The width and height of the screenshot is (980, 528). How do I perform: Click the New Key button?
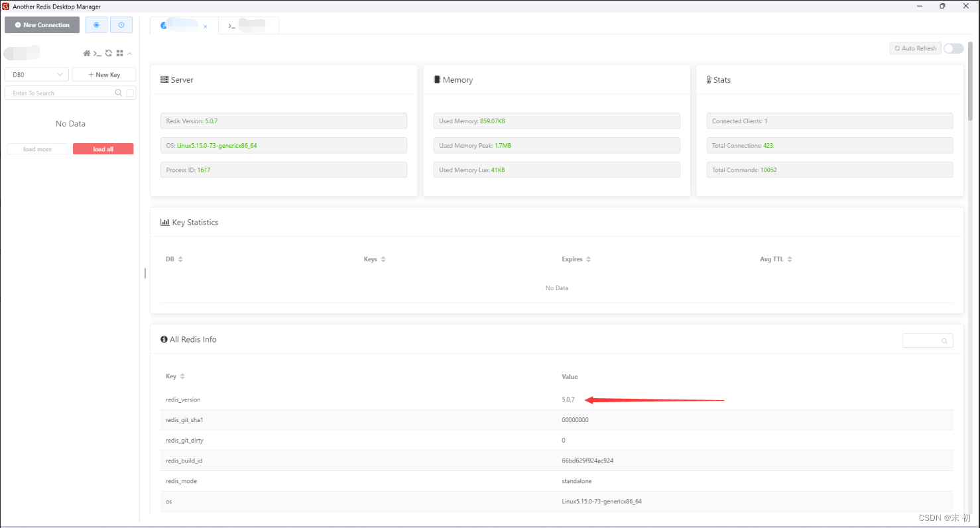(x=104, y=75)
